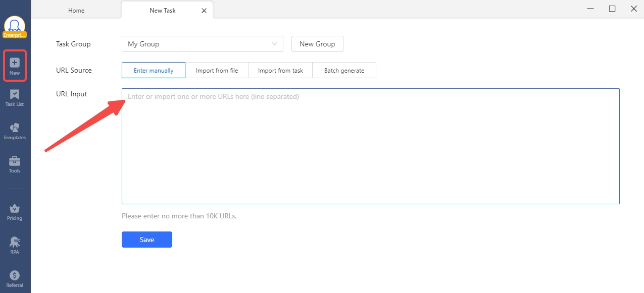644x293 pixels.
Task: Open the Templates sidebar icon
Action: click(x=15, y=128)
